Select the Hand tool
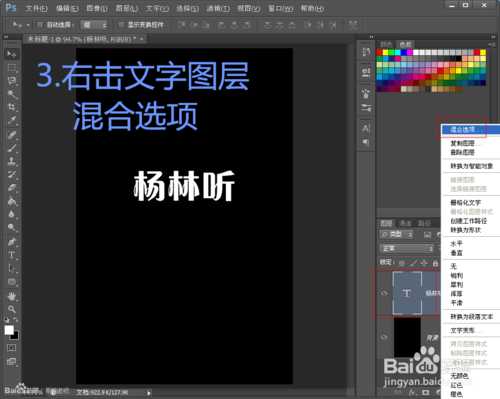Viewport: 500px width, 399px height. click(12, 296)
